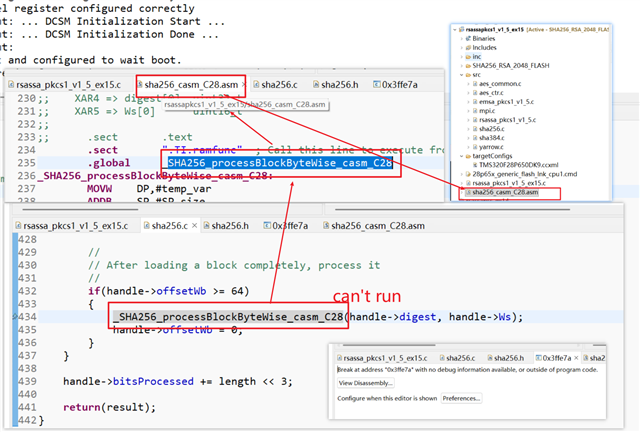Collapse the rsassapkcs1_v1_5_ex15 project node
640x432 pixels.
455,29
